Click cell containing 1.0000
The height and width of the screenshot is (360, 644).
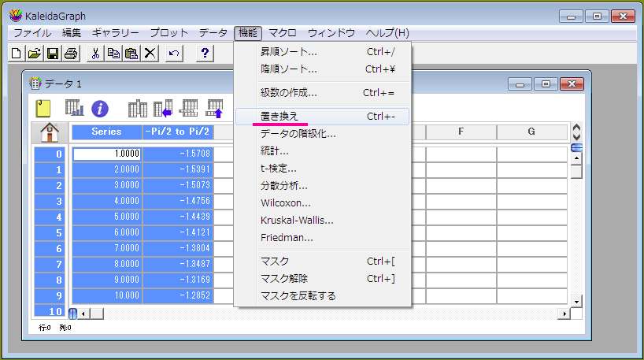point(107,154)
